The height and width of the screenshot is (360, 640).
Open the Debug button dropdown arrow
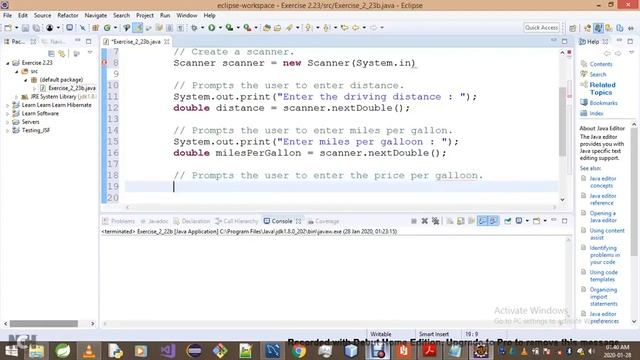(202, 28)
